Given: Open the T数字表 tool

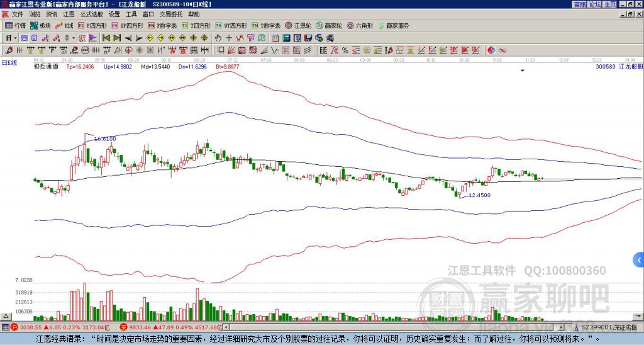Looking at the screenshot, I should (x=266, y=25).
